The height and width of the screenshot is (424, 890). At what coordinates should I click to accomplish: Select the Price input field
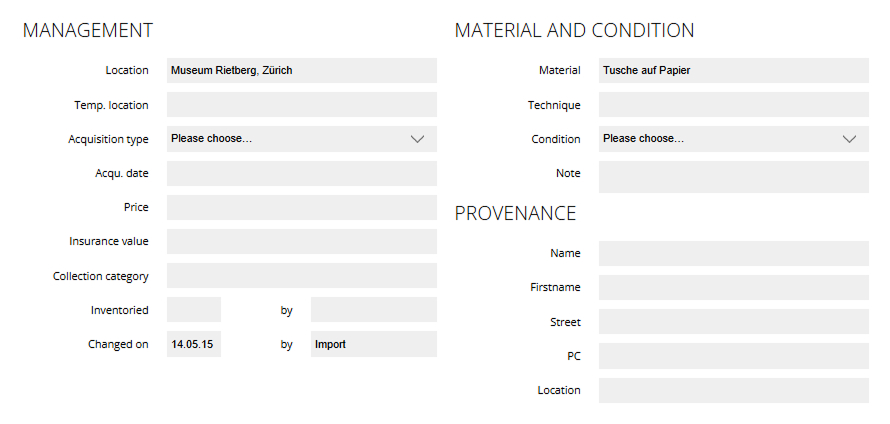(301, 207)
